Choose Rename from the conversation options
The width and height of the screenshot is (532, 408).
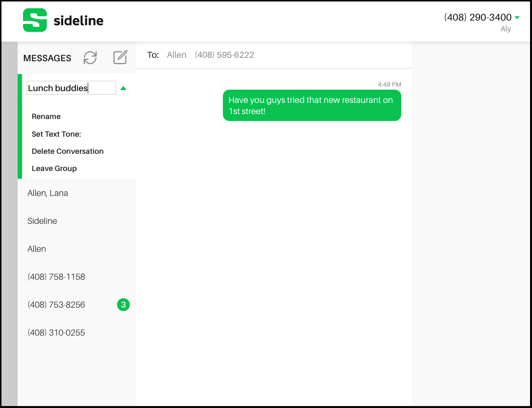coord(46,117)
